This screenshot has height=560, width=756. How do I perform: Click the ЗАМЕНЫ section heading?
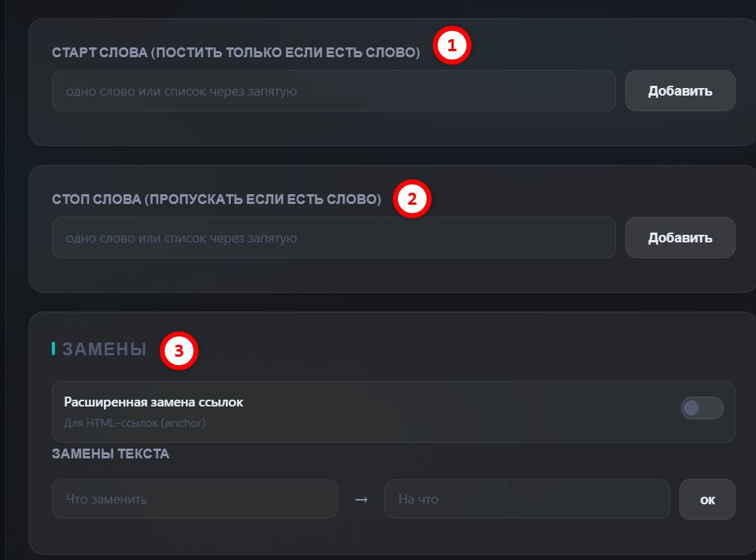pyautogui.click(x=104, y=348)
